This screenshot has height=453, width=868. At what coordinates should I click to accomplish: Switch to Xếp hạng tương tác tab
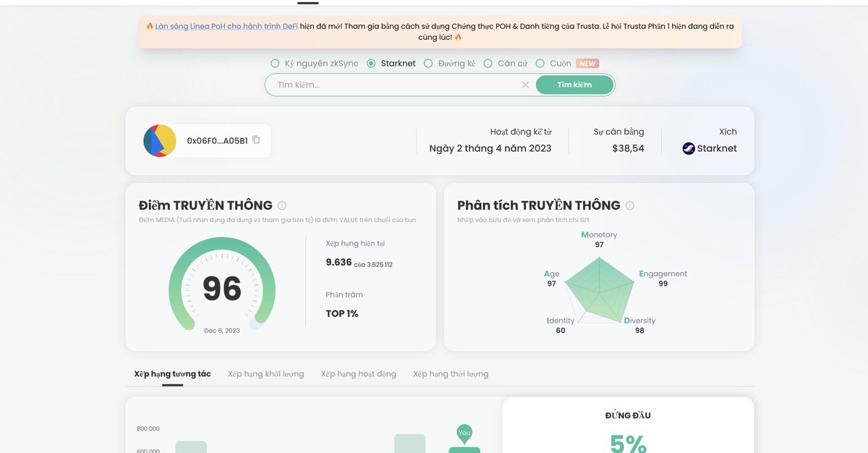click(172, 374)
